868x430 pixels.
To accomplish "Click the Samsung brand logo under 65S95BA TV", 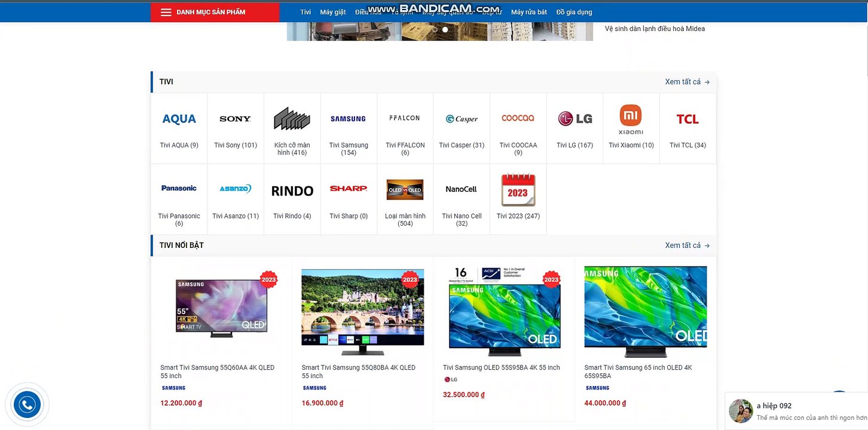I will 597,388.
